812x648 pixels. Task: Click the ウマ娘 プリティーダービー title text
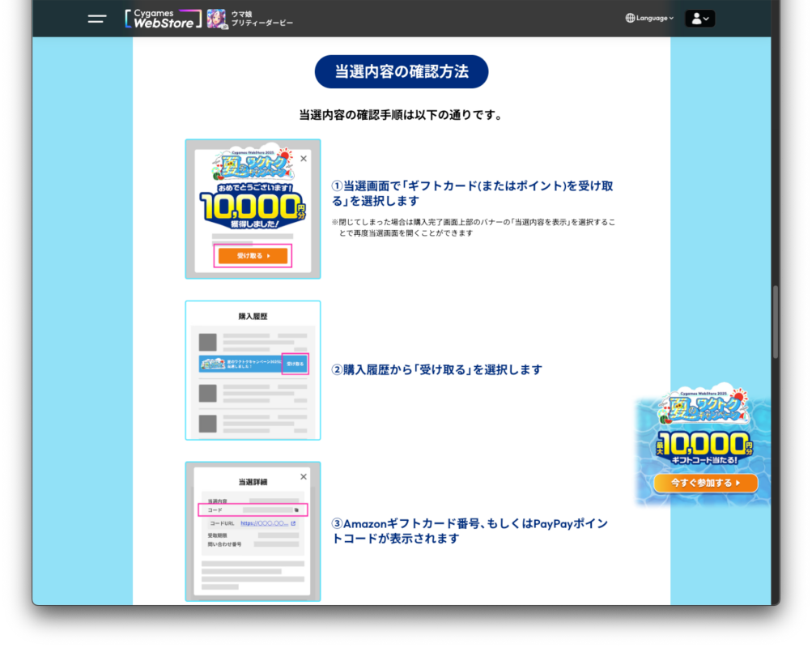(x=261, y=19)
